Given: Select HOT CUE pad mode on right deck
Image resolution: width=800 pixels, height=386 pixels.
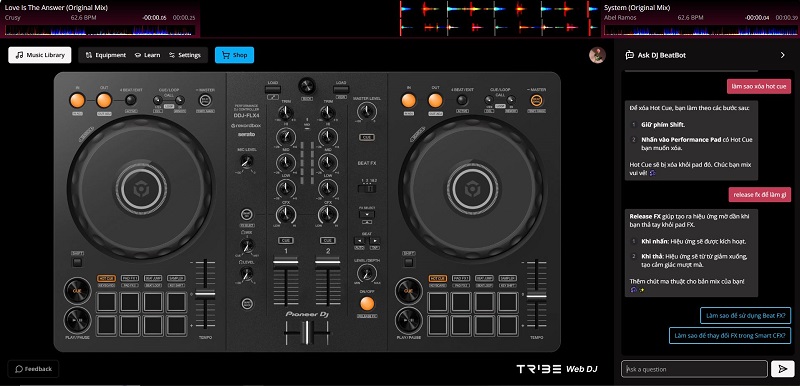Looking at the screenshot, I should click(438, 278).
